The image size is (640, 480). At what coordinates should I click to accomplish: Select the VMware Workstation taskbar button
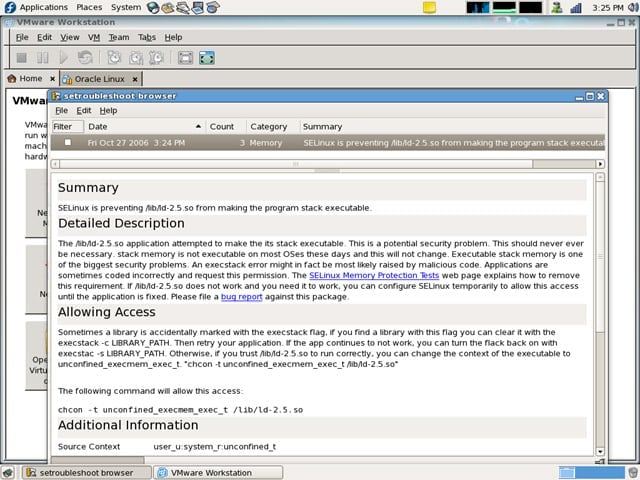pyautogui.click(x=218, y=473)
